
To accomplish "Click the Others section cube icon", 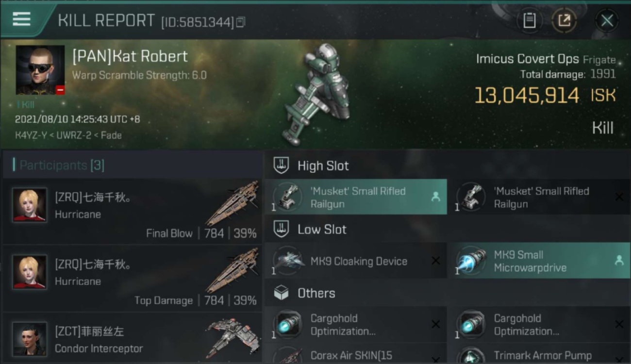I will (282, 293).
